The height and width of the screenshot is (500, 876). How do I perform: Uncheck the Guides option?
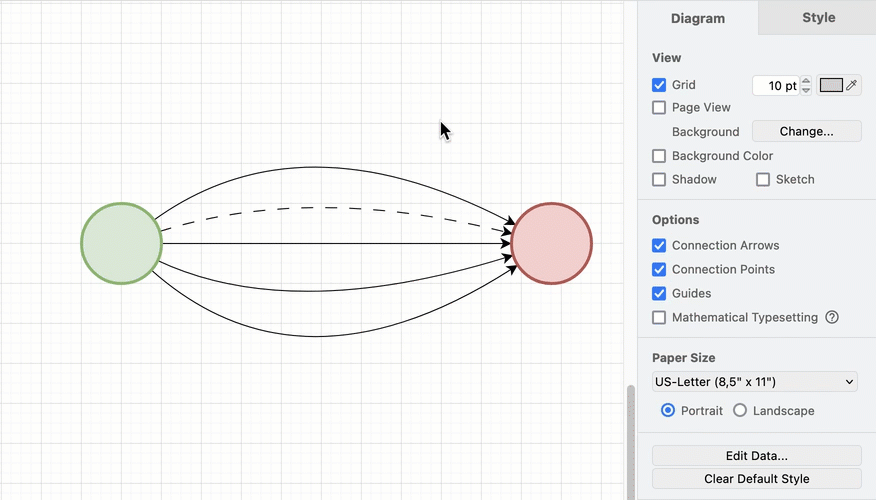tap(659, 293)
